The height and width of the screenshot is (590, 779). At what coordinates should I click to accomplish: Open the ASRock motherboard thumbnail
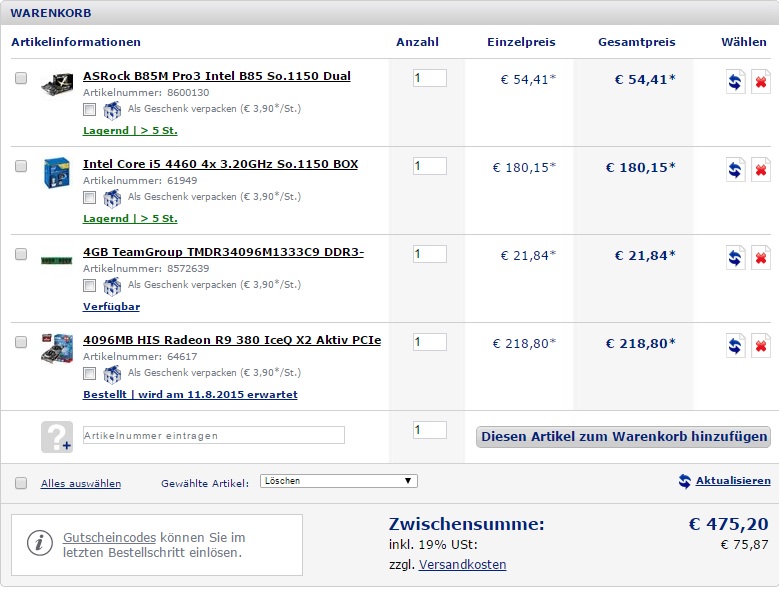click(57, 84)
